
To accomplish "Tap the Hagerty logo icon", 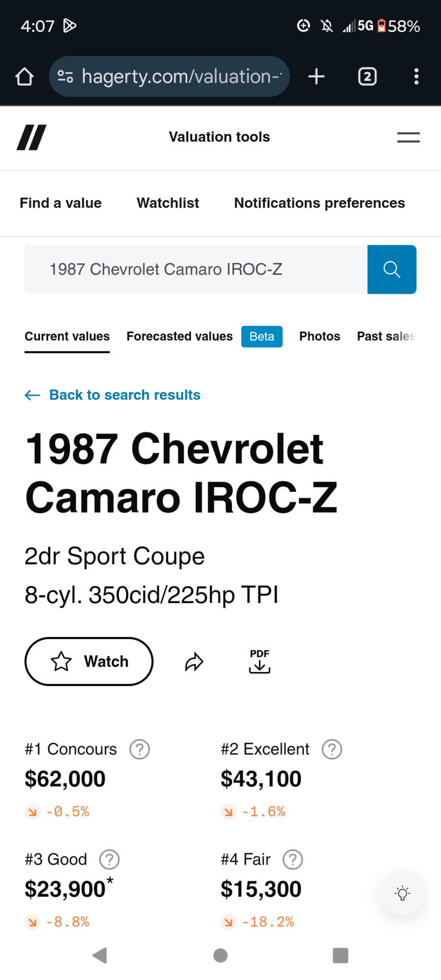I will pos(31,137).
